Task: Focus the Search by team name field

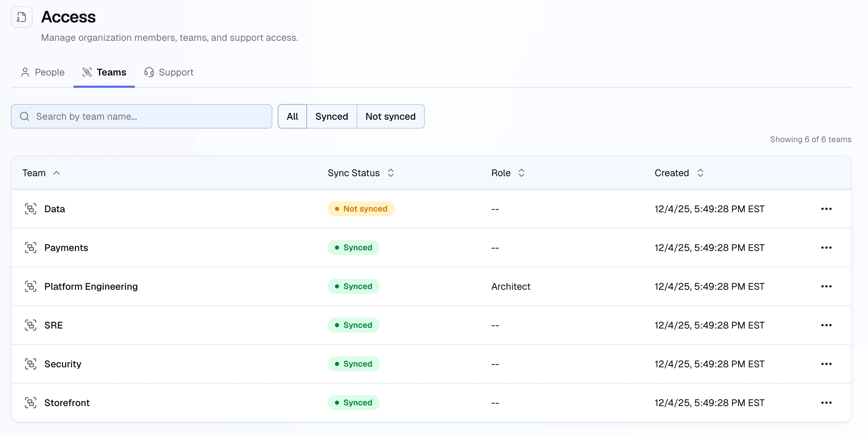Action: [x=142, y=116]
